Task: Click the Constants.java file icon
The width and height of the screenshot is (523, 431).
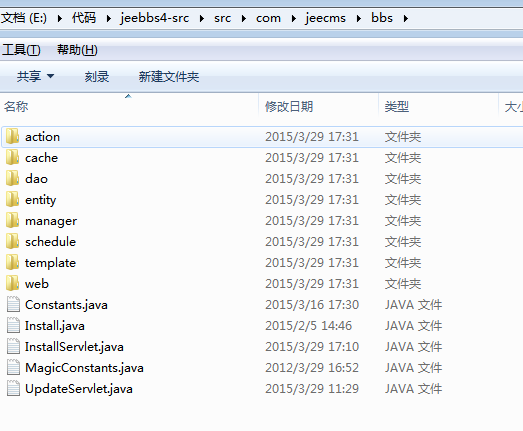Action: pos(13,305)
